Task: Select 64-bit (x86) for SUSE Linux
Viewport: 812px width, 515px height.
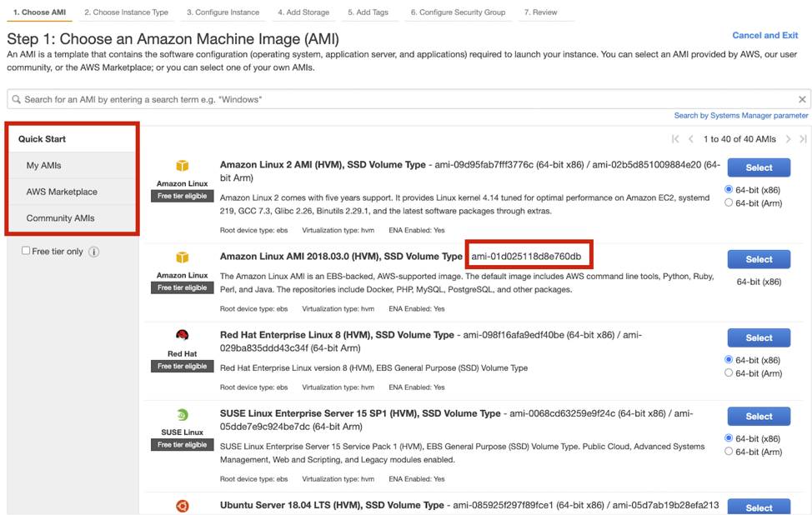Action: pos(729,438)
